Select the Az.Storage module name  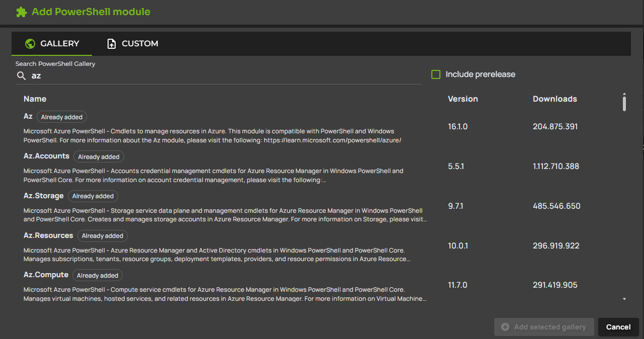pos(44,196)
